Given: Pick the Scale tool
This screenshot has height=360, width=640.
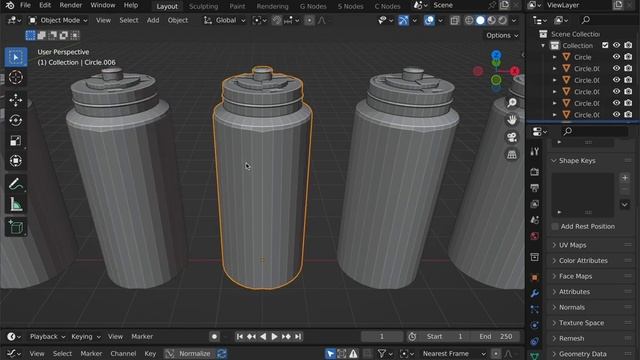Looking at the screenshot, I should [16, 141].
